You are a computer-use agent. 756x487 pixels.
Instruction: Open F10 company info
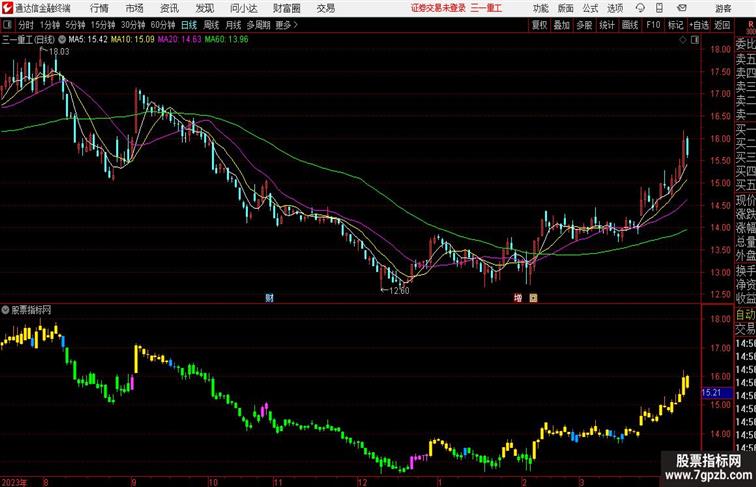point(653,25)
